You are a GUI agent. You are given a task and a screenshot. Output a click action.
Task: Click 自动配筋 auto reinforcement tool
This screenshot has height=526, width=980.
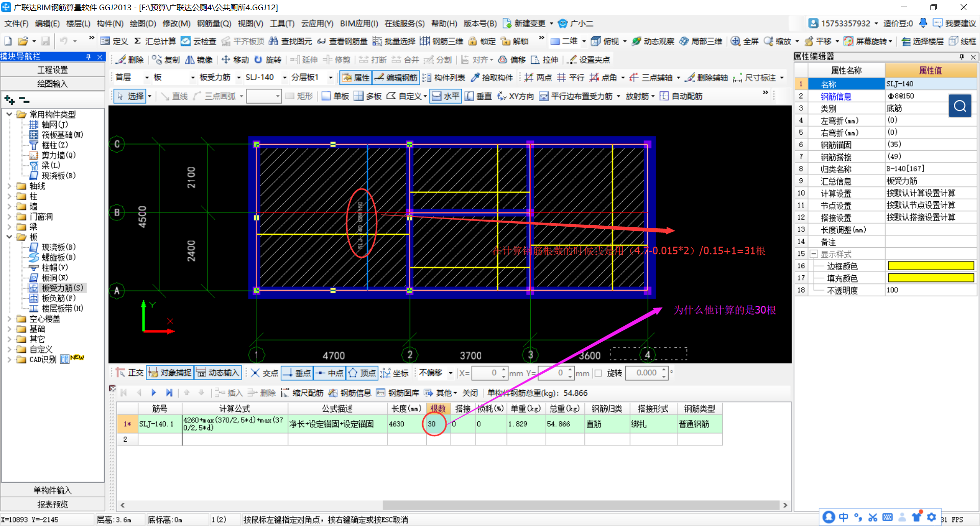681,96
